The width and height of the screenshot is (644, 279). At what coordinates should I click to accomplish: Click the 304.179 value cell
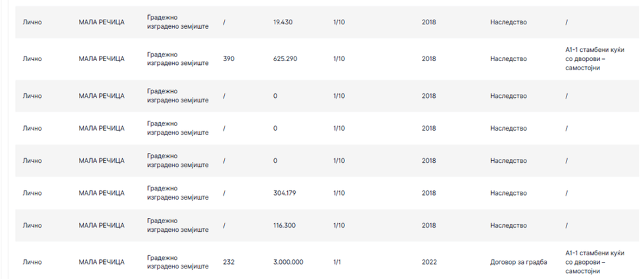(285, 193)
